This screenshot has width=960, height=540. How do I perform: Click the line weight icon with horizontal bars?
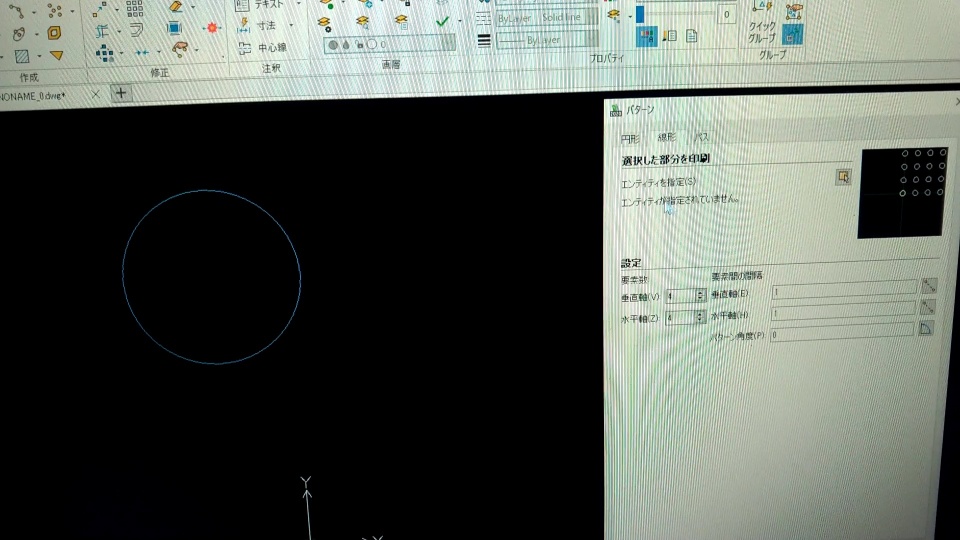pos(484,41)
